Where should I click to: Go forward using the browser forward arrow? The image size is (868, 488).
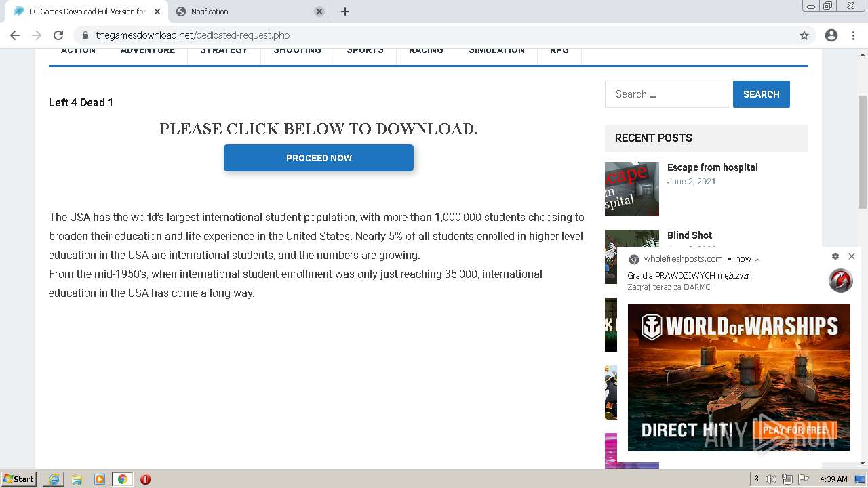coord(36,35)
